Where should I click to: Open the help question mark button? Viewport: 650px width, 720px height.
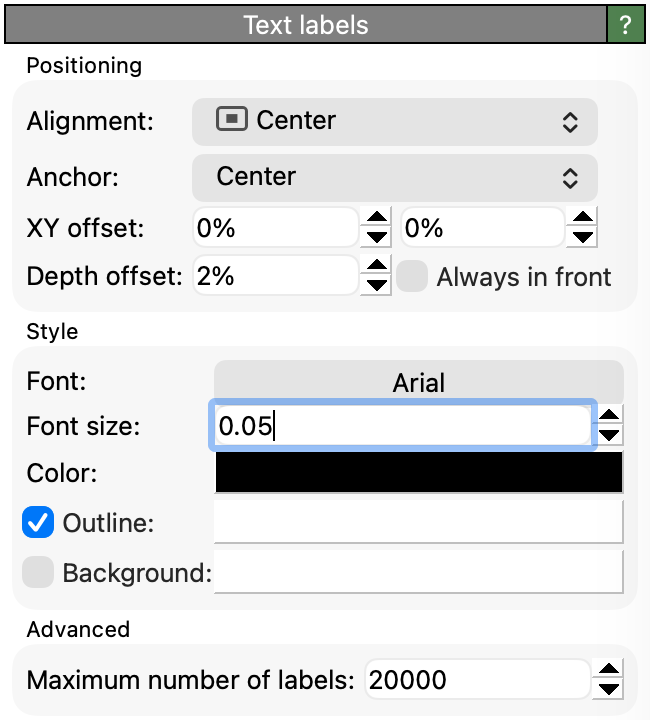click(x=625, y=25)
